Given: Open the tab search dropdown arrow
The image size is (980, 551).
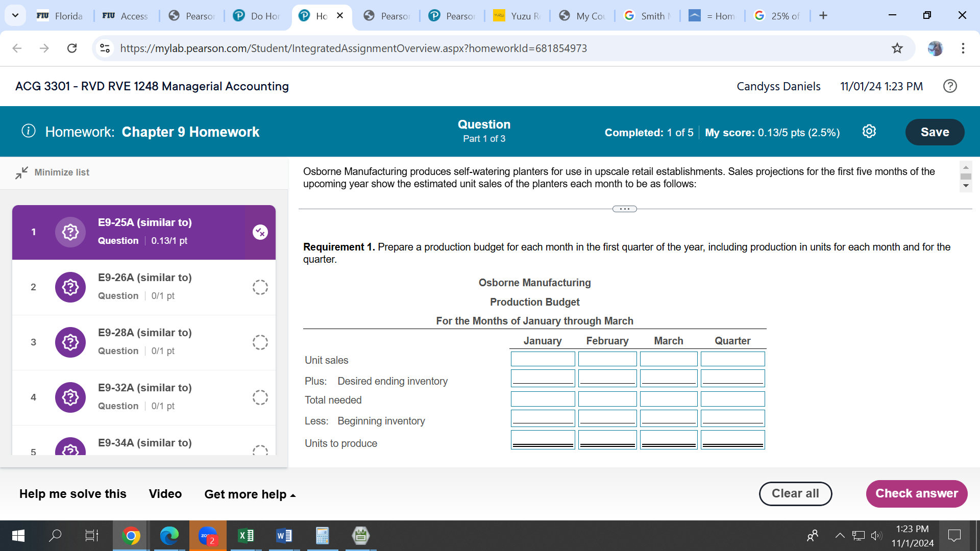Looking at the screenshot, I should 15,15.
